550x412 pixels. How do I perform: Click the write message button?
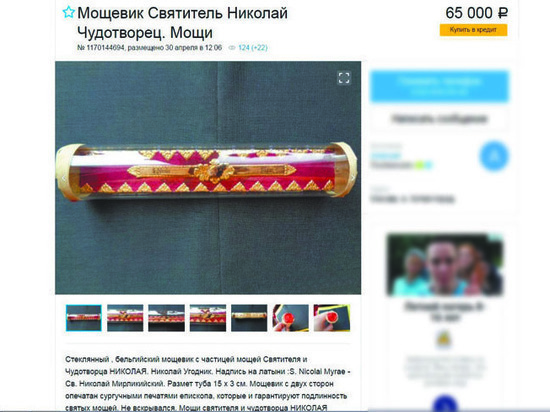click(x=440, y=119)
